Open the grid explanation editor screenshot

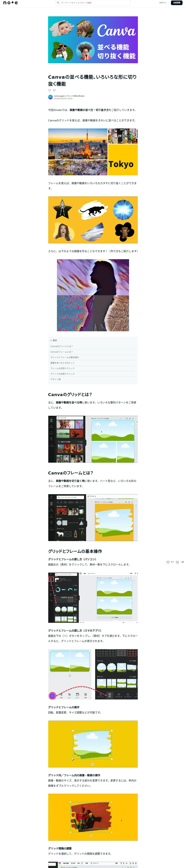(93, 439)
